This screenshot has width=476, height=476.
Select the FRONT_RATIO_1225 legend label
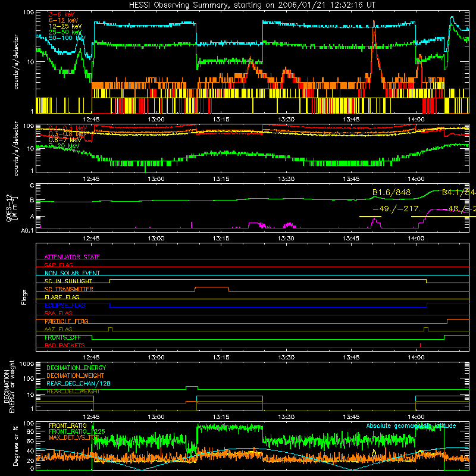[77, 431]
